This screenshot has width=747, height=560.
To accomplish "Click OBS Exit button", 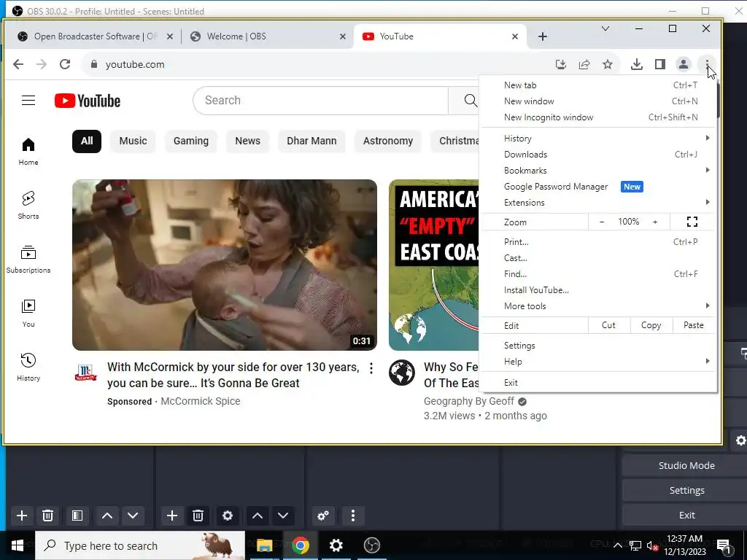I will pyautogui.click(x=686, y=516).
